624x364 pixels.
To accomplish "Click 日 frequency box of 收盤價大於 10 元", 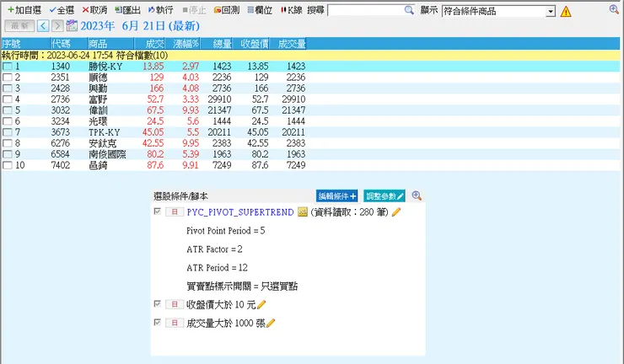I will tap(175, 305).
